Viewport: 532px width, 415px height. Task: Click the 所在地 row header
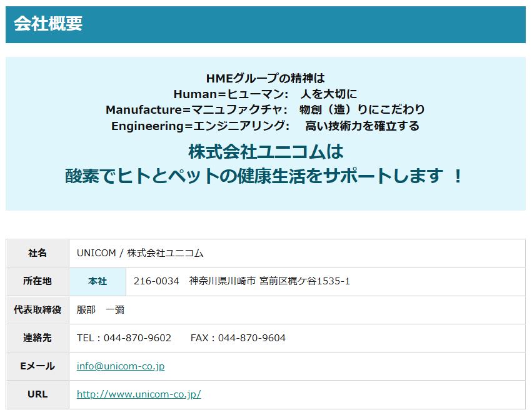click(38, 281)
